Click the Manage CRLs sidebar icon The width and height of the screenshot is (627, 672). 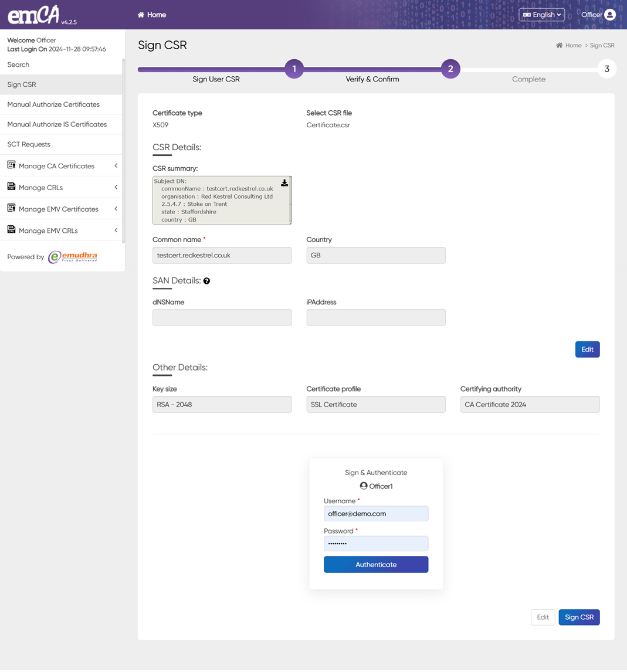tap(11, 187)
